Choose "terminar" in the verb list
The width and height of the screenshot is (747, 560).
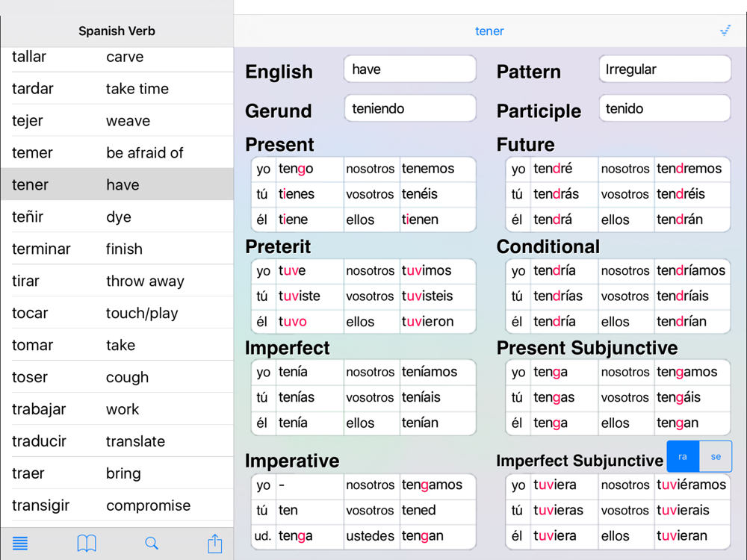pos(117,249)
